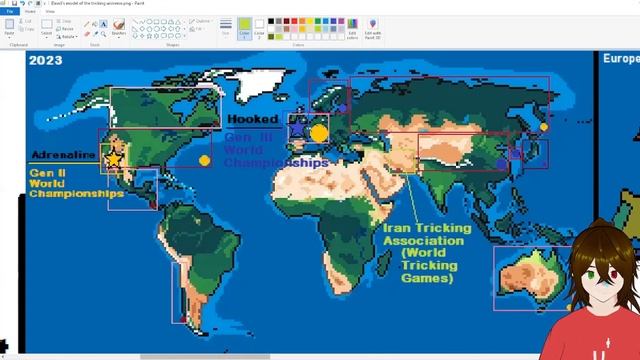Redo the last undone action
The width and height of the screenshot is (640, 360).
click(30, 3)
